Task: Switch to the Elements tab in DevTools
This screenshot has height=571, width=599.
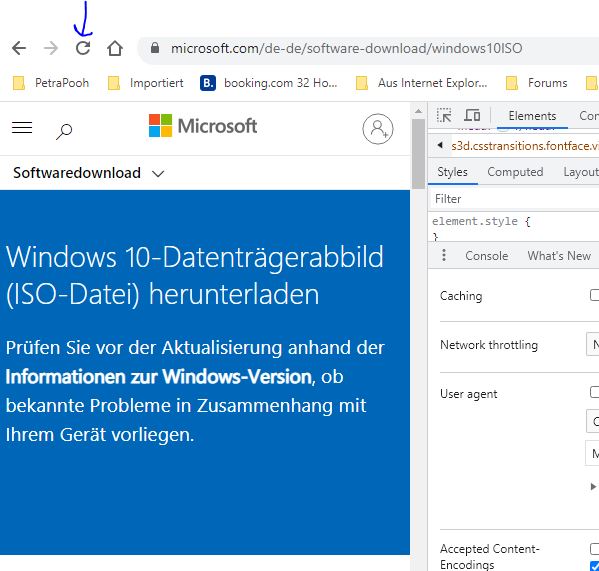Action: click(532, 116)
